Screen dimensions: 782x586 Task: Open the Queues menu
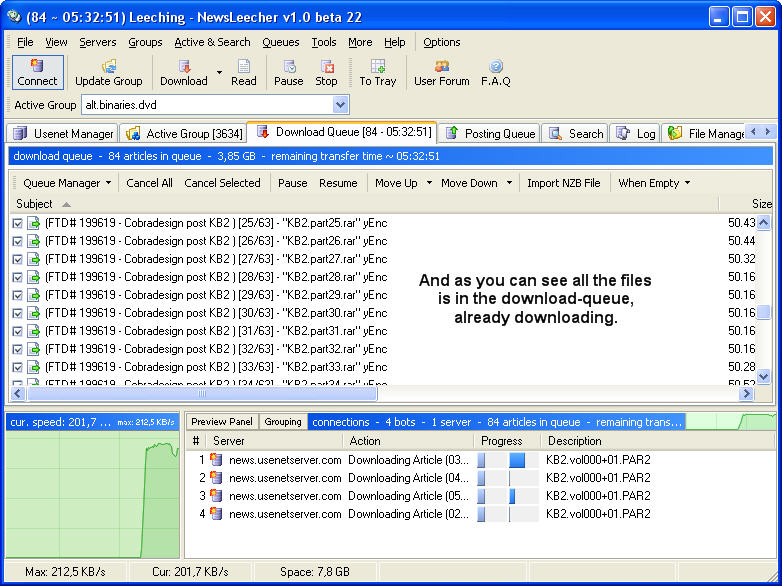tap(280, 42)
